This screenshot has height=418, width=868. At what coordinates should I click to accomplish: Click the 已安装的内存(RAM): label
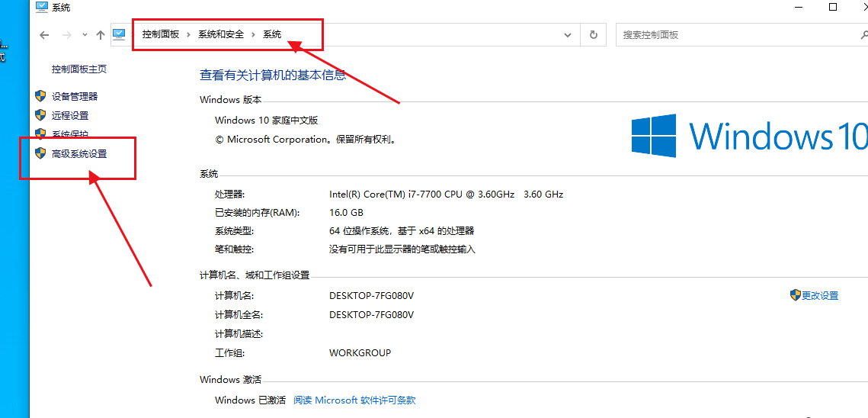pyautogui.click(x=257, y=212)
